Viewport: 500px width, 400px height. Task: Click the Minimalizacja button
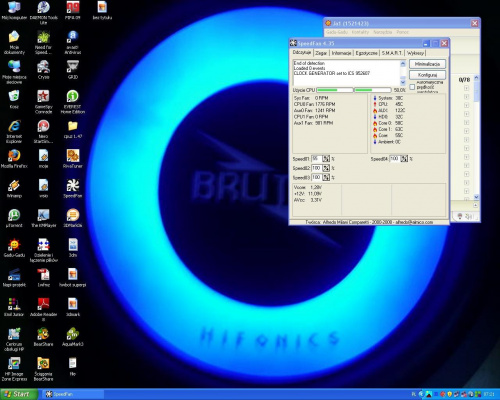coord(427,64)
